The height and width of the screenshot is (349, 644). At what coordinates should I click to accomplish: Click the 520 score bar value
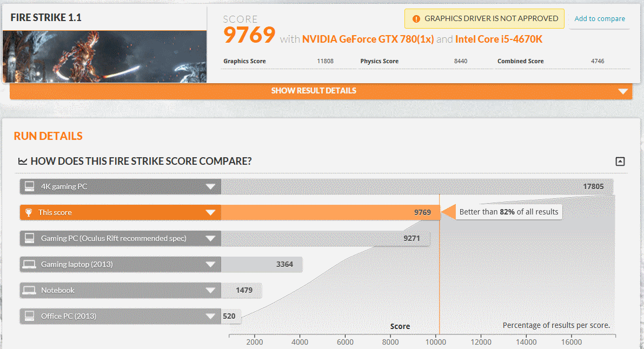(x=229, y=316)
